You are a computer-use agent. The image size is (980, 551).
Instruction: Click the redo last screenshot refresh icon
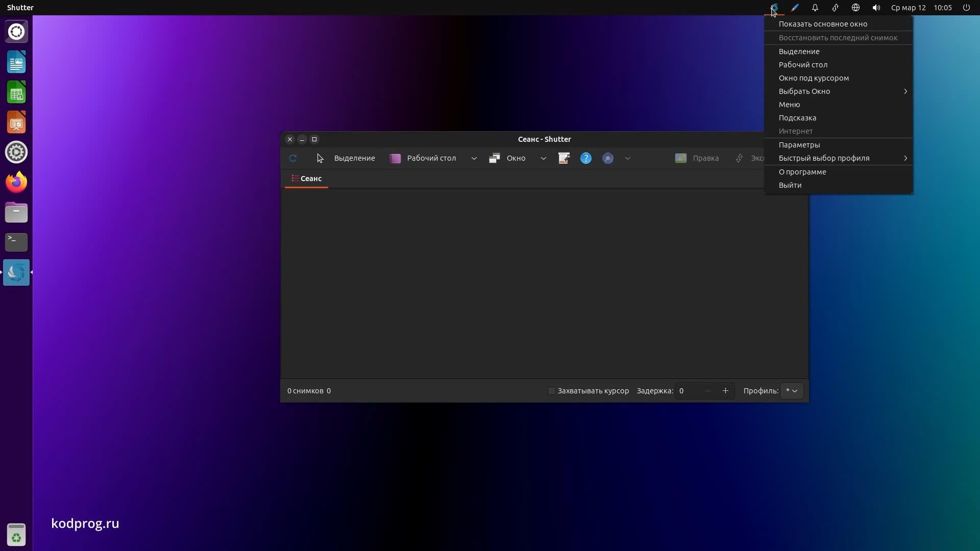293,158
